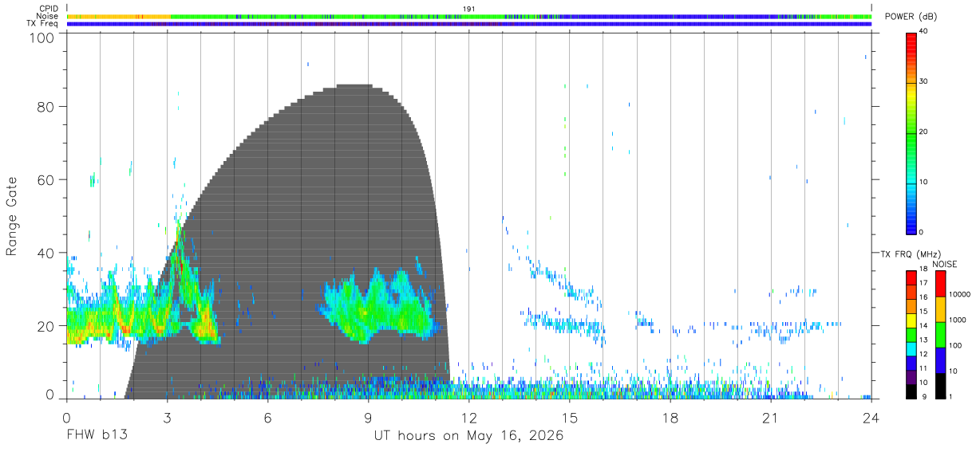Screen dimensions: 980x452
Task: Click the FHW b13 radar beam label
Action: pyautogui.click(x=97, y=435)
